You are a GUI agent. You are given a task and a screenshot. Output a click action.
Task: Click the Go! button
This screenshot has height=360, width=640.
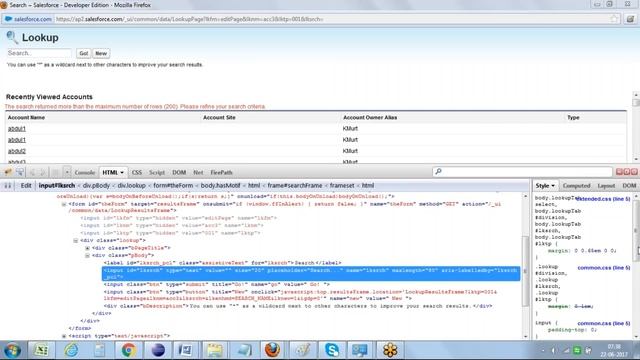[x=84, y=53]
